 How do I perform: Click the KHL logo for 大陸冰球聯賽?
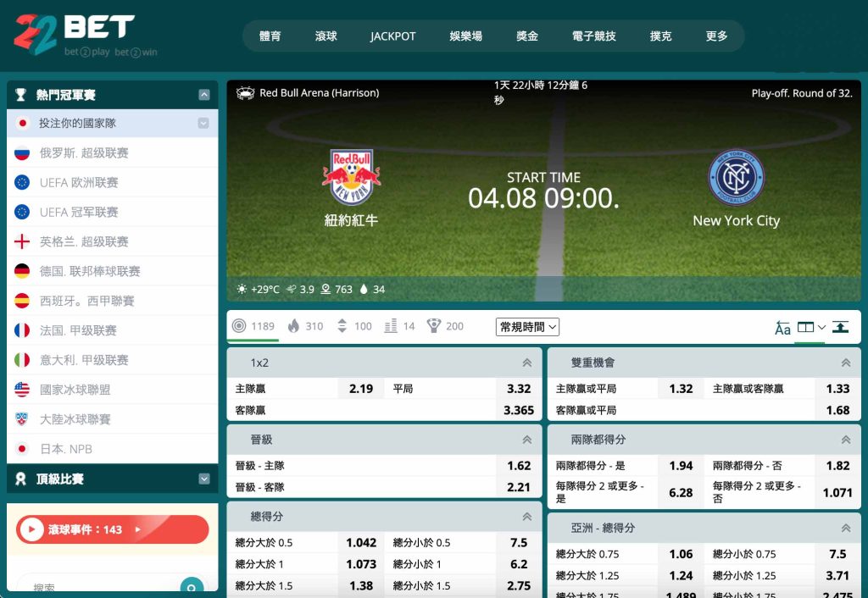[22, 419]
